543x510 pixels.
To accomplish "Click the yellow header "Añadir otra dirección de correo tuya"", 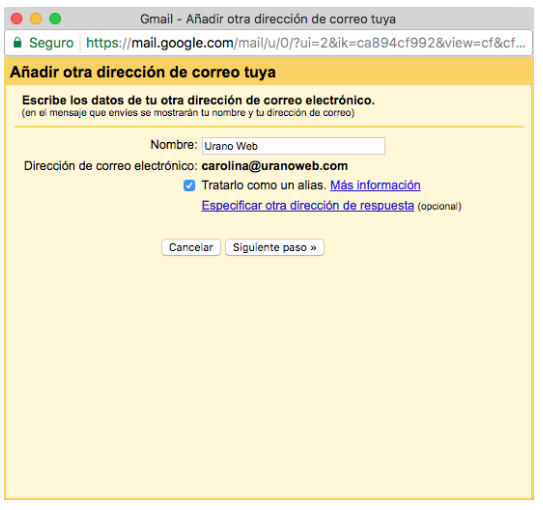I will (143, 72).
